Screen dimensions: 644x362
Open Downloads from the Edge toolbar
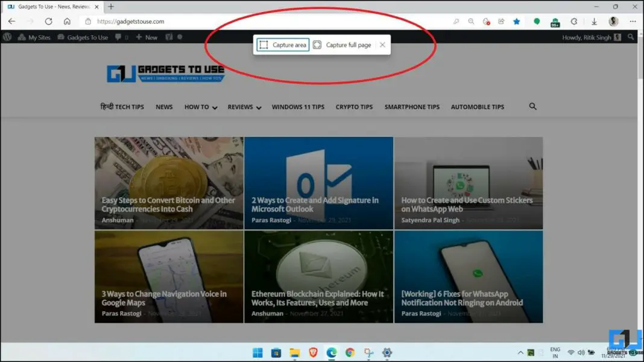595,21
